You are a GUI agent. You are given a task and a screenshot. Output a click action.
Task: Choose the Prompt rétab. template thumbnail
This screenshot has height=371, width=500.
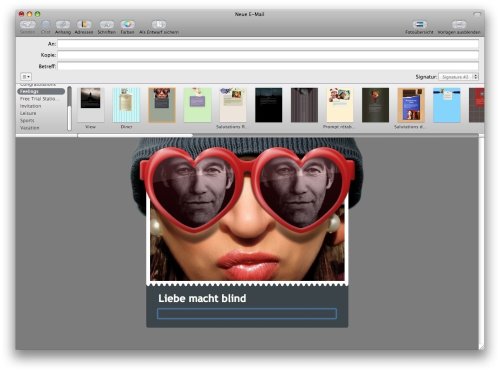[340, 105]
